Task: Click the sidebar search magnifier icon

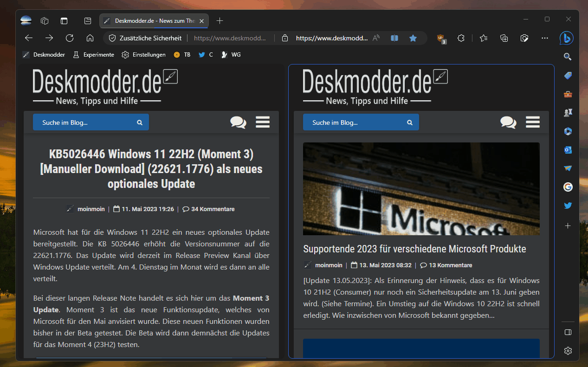Action: pos(568,57)
